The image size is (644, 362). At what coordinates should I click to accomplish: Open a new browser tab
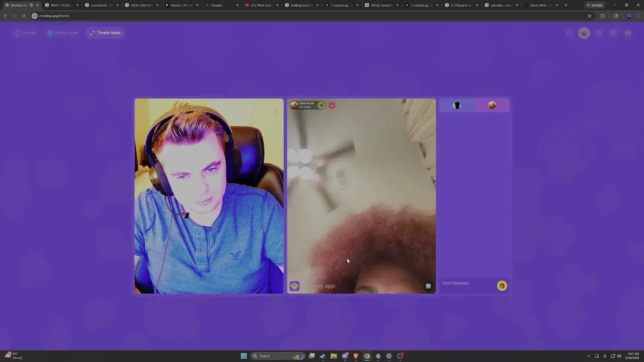566,5
